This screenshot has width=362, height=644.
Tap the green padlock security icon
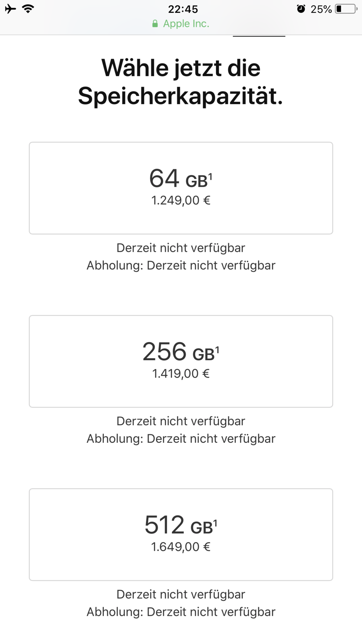pos(155,23)
